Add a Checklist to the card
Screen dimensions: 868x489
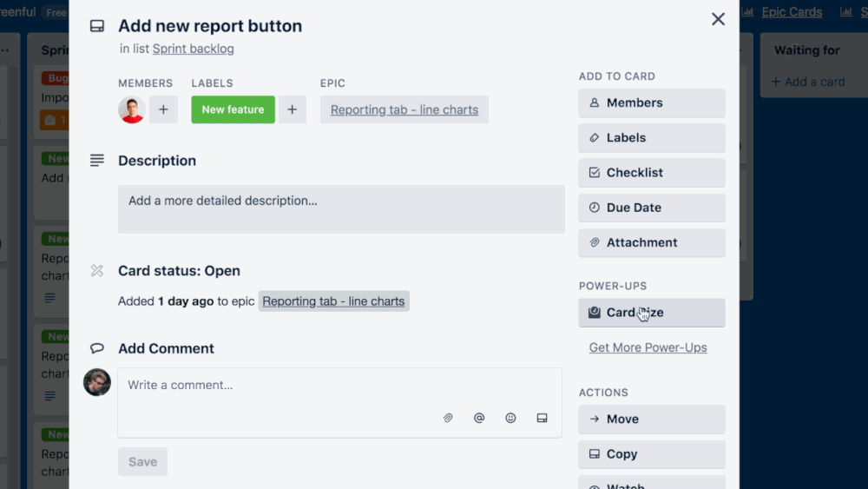[652, 173]
